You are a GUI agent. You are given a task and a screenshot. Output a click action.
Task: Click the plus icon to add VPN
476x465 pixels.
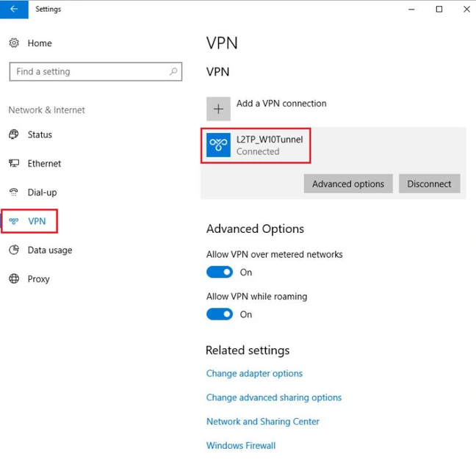(x=218, y=109)
